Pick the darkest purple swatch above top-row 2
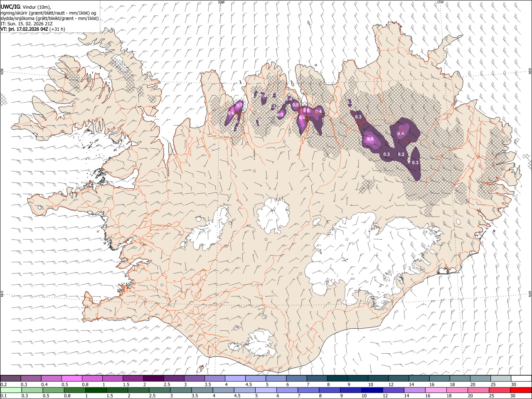 153,379
